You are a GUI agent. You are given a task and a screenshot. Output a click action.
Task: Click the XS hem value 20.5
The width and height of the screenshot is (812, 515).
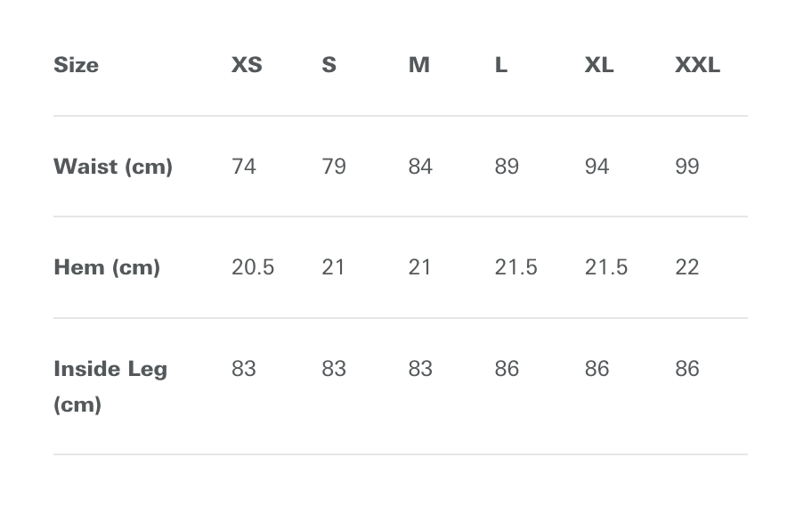point(253,268)
